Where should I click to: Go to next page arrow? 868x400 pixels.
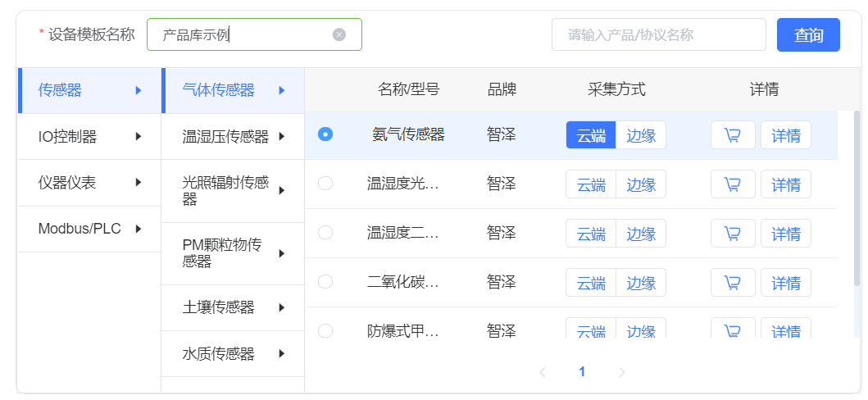pyautogui.click(x=621, y=372)
